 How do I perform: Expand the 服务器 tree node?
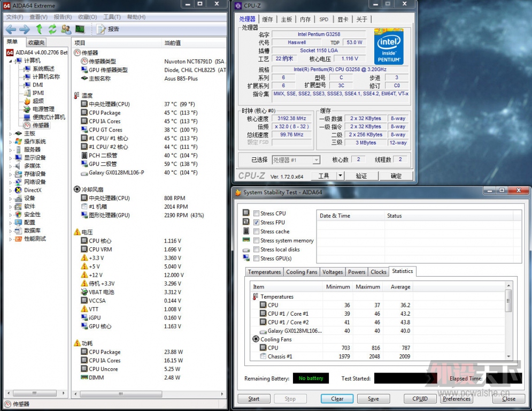click(10, 150)
